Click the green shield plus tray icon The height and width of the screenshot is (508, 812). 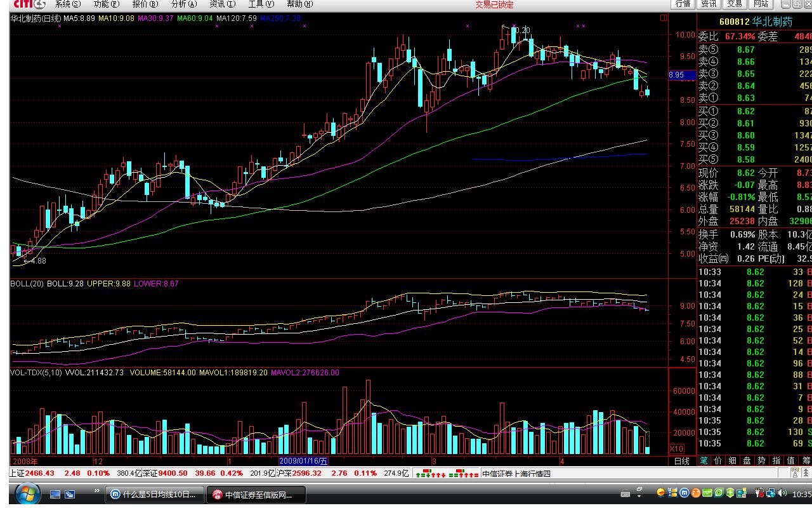[730, 493]
